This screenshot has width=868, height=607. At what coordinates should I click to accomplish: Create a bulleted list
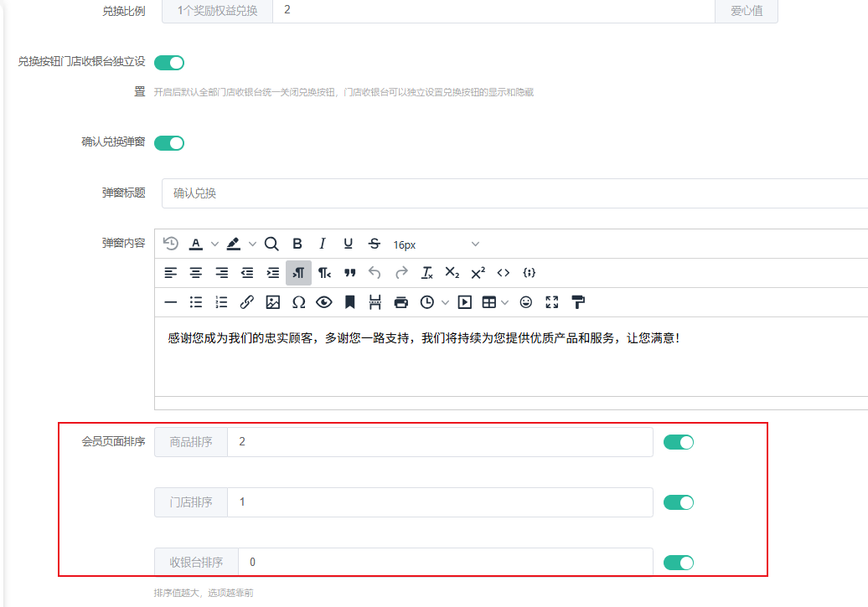pos(196,302)
